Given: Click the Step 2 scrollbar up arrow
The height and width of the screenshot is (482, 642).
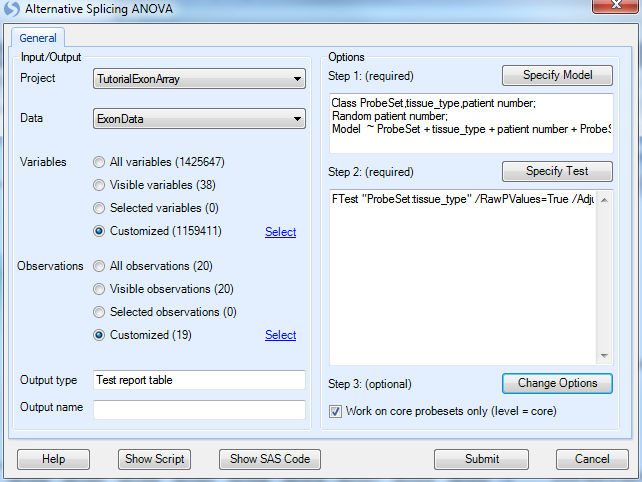Looking at the screenshot, I should 604,200.
